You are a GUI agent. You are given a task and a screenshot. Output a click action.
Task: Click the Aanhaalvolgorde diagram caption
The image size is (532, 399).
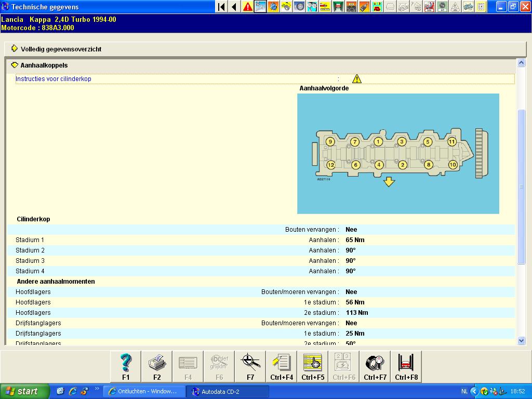tap(324, 88)
